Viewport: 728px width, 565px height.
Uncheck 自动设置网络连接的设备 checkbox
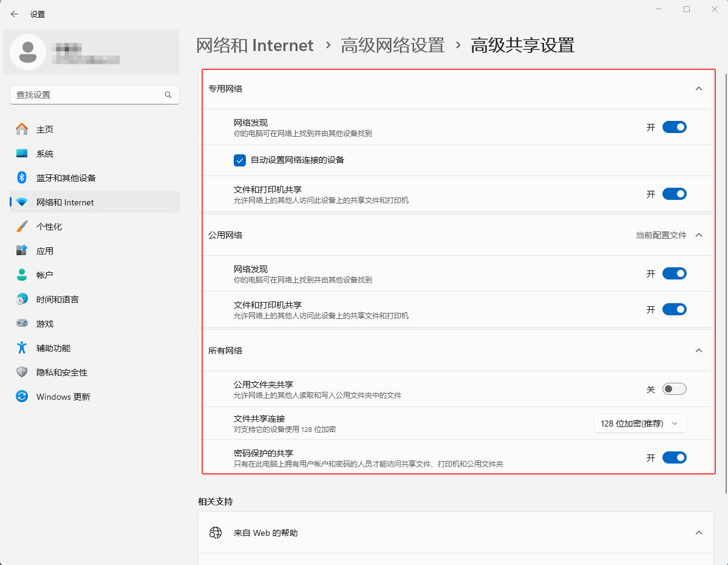coord(239,160)
